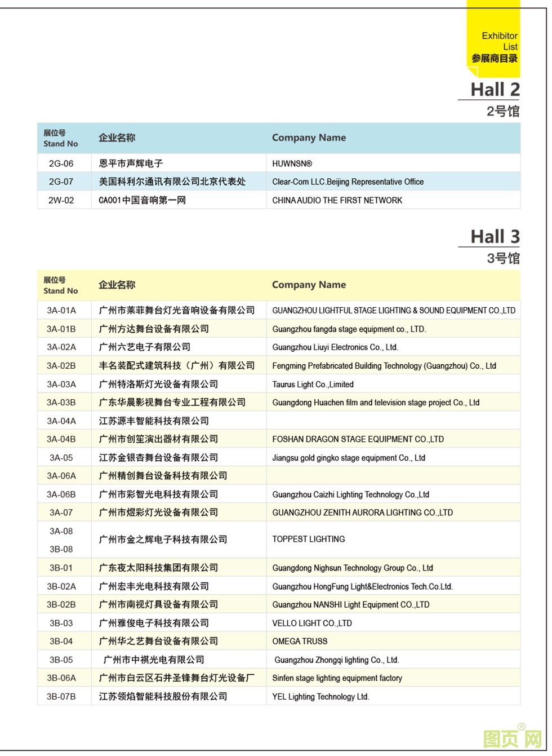Screen dimensions: 552x756
Task: Select stand number 3B-08
Action: point(61,549)
